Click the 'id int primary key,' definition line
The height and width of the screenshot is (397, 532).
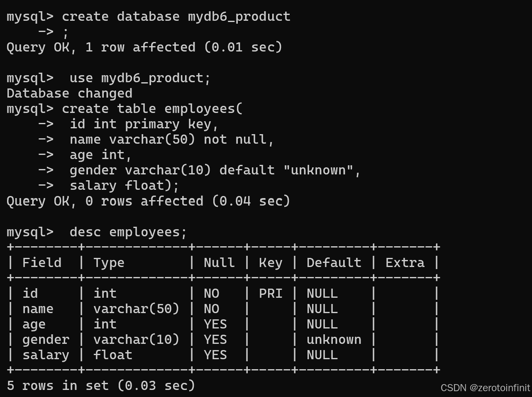[144, 124]
